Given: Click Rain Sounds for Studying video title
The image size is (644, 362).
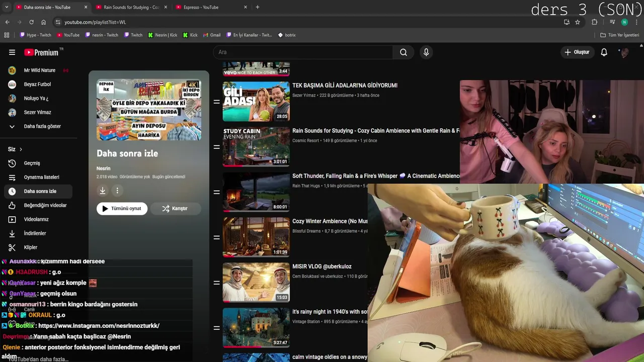Looking at the screenshot, I should (x=376, y=131).
